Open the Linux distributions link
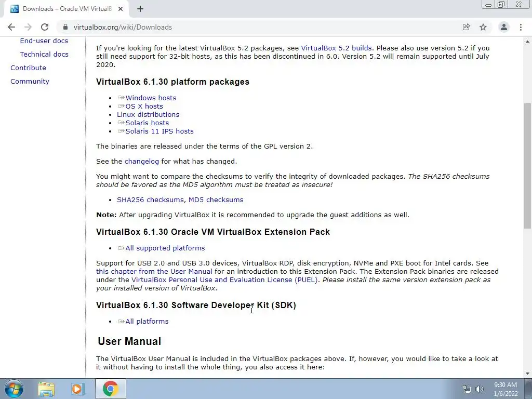532x399 pixels. (x=148, y=115)
